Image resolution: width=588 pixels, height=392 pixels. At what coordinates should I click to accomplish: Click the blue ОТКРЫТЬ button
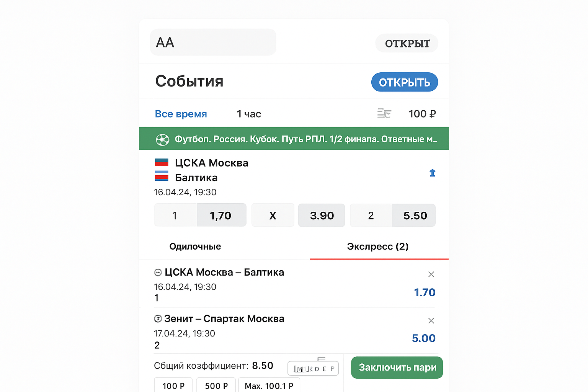(x=404, y=82)
